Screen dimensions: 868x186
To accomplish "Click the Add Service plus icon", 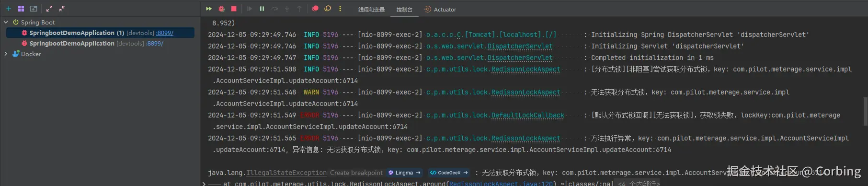I will coord(9,9).
